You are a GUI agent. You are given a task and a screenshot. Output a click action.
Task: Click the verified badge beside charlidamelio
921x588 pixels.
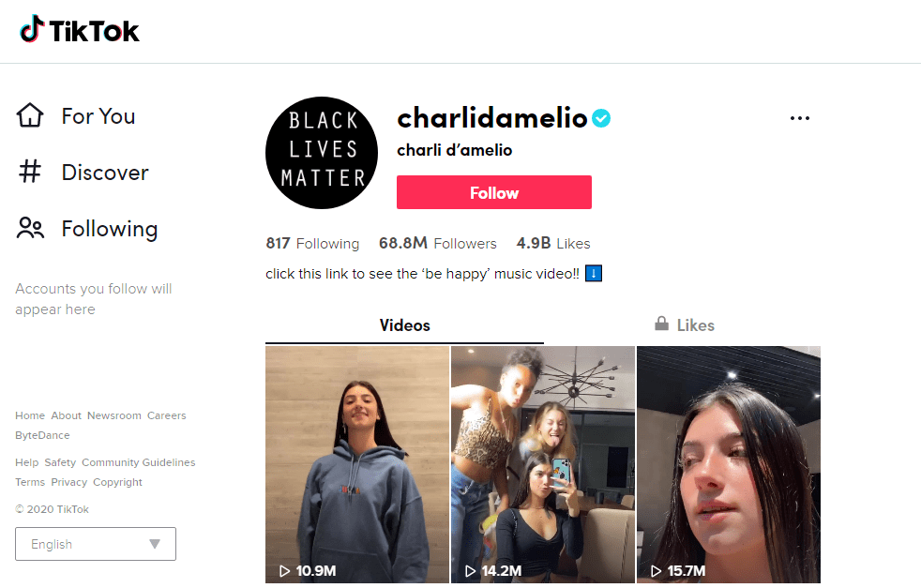pyautogui.click(x=601, y=118)
